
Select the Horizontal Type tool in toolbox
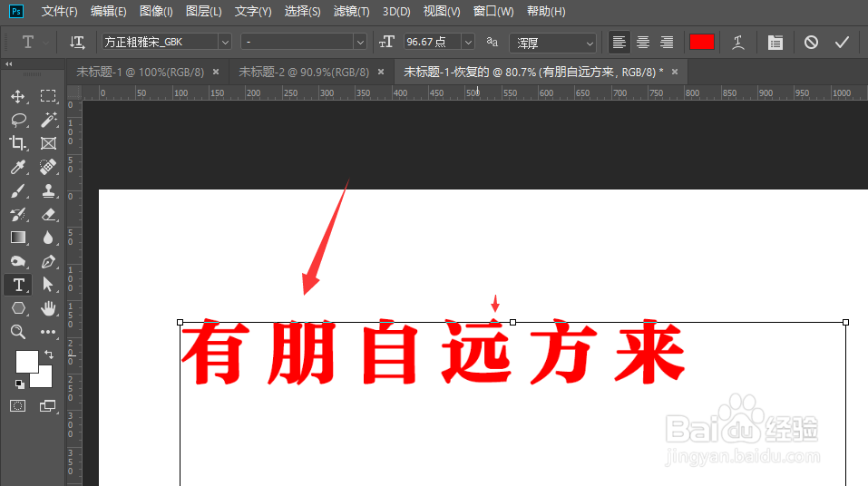(18, 285)
